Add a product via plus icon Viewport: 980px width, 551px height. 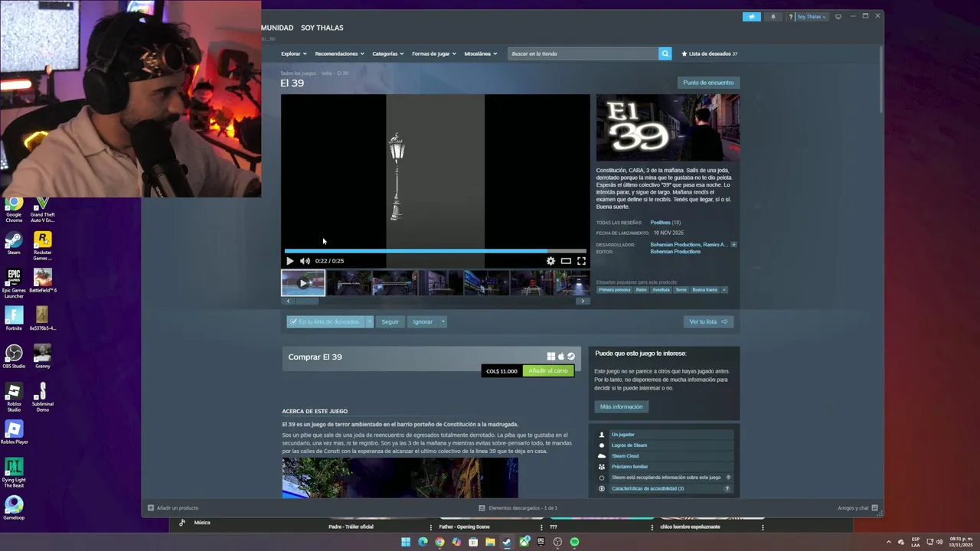[151, 508]
